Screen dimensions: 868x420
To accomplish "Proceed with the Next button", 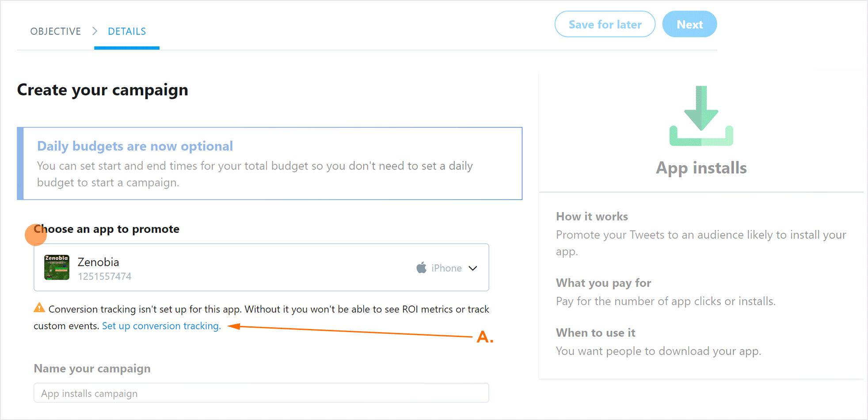I will point(689,24).
